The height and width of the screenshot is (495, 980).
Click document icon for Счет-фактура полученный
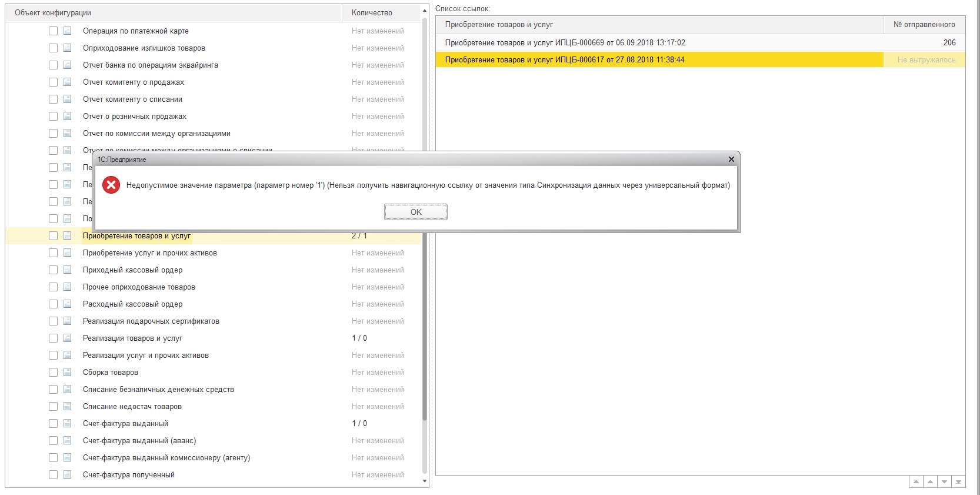click(x=68, y=474)
